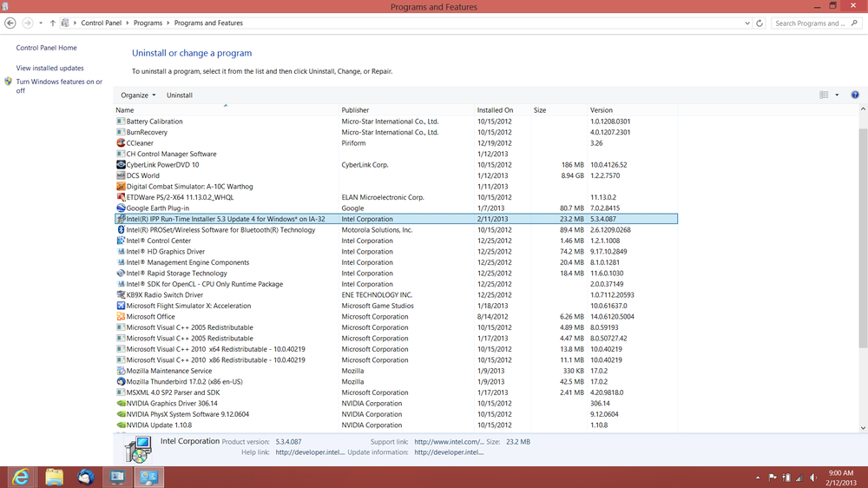Open Thunderbird from the taskbar
The image size is (868, 488).
[x=86, y=477]
